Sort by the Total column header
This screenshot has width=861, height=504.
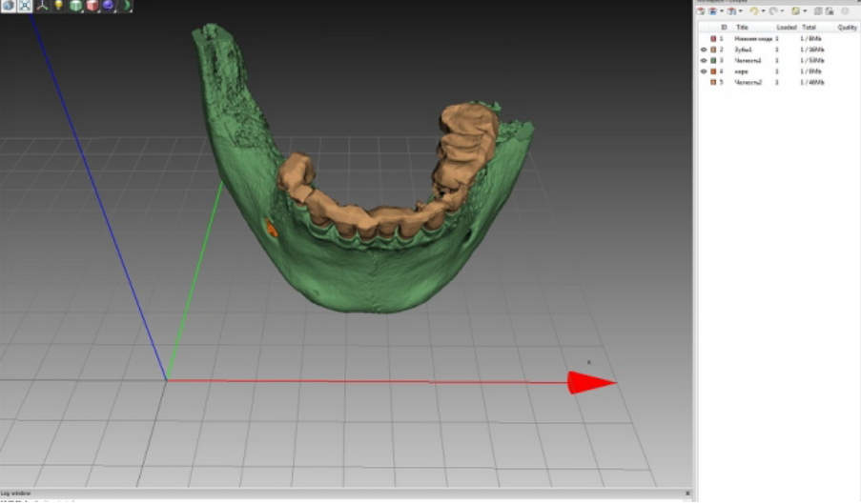(x=809, y=28)
